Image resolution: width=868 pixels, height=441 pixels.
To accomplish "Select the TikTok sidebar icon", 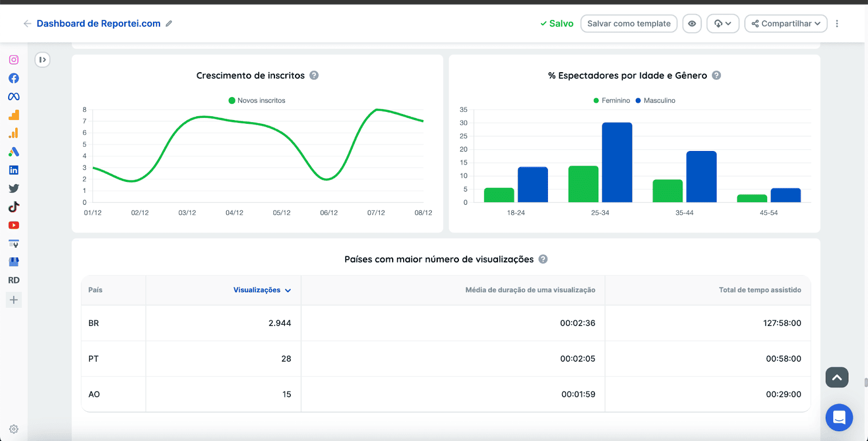I will coord(14,207).
